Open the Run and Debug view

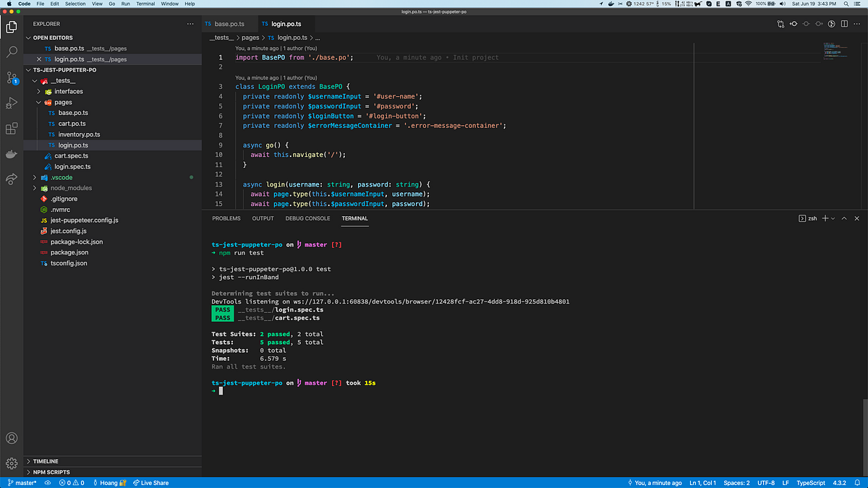(x=10, y=103)
